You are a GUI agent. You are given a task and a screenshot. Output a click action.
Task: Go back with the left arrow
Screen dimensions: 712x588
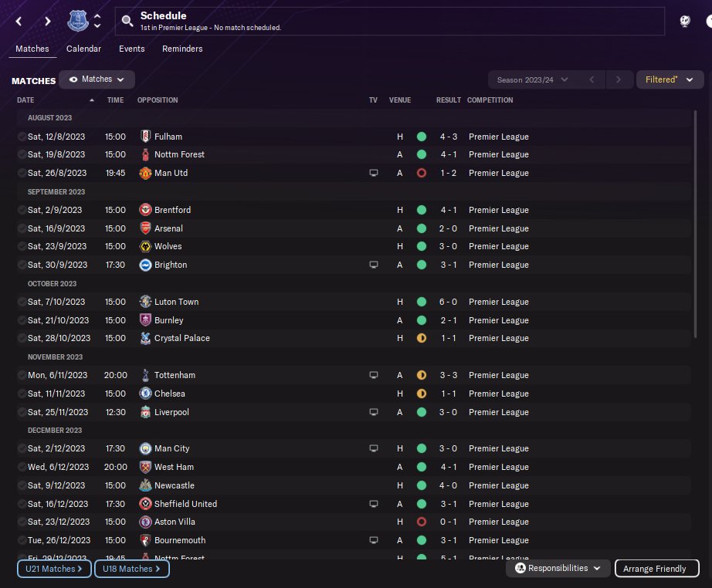tap(19, 22)
